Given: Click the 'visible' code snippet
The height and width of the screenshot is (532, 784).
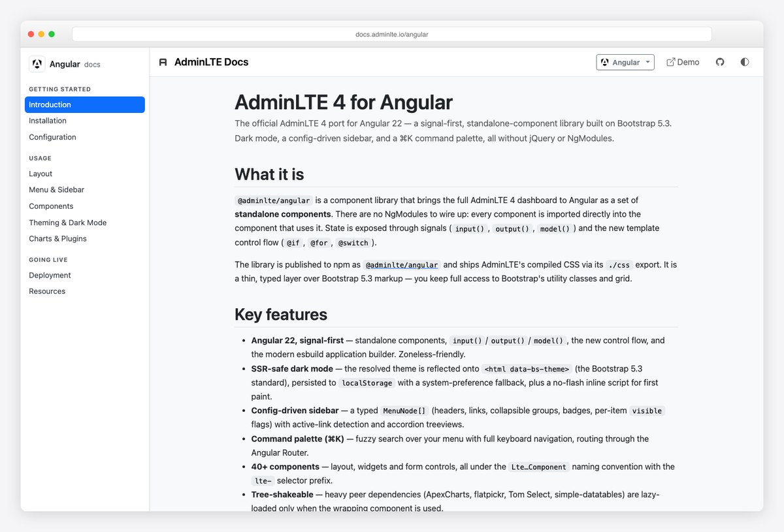Looking at the screenshot, I should coord(647,411).
